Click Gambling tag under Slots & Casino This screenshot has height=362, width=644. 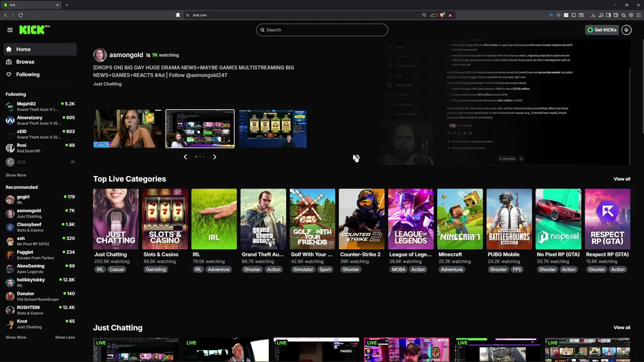click(155, 269)
